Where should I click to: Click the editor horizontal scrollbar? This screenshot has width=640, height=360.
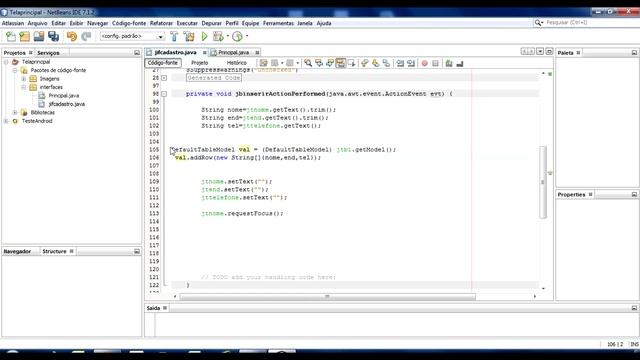[x=327, y=296]
